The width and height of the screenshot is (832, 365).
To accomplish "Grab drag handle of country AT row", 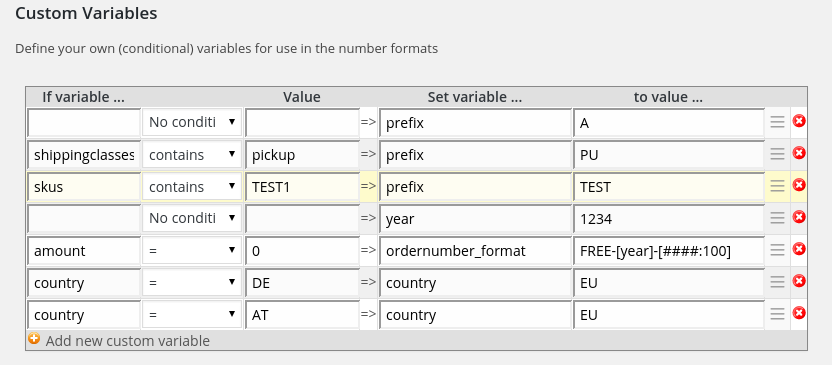I will coord(777,314).
